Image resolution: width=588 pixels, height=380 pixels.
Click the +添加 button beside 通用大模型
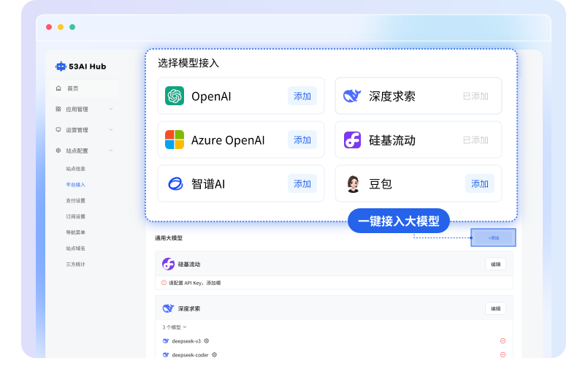tap(494, 237)
